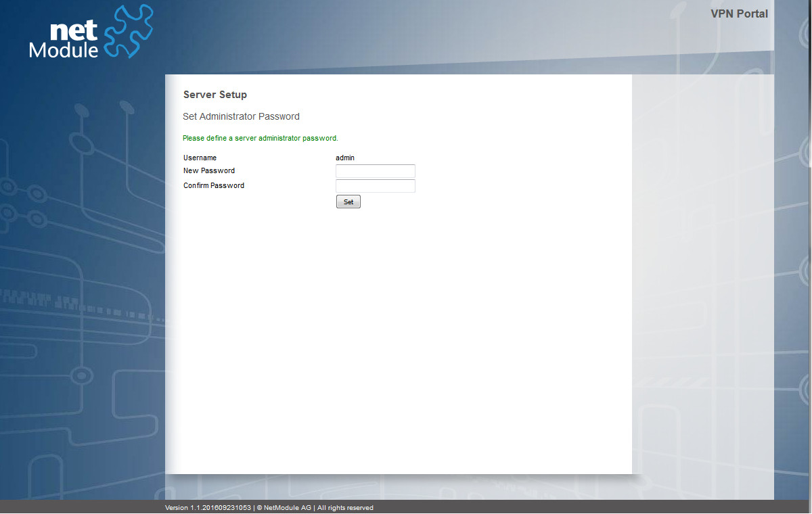
Task: Click the Username label
Action: click(200, 158)
